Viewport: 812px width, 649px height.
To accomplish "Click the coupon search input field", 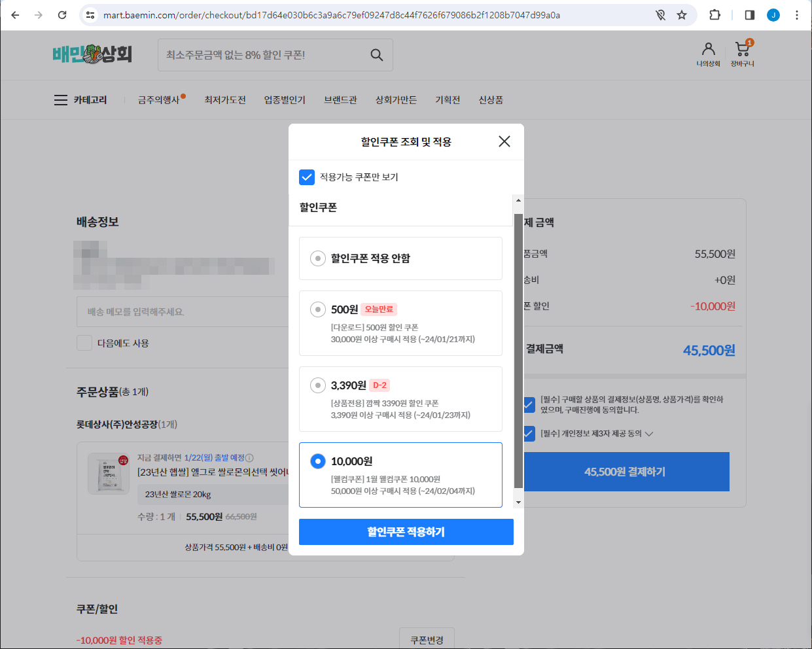I will coord(262,55).
